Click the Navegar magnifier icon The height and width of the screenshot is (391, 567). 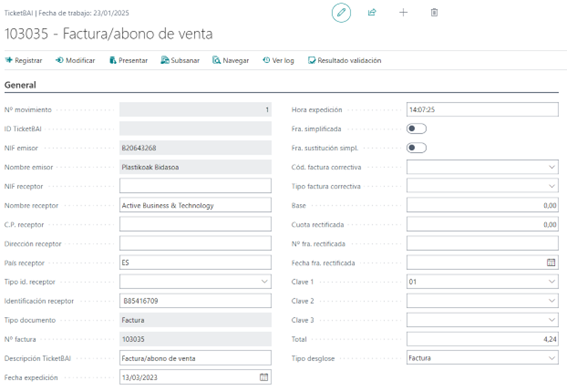[216, 60]
